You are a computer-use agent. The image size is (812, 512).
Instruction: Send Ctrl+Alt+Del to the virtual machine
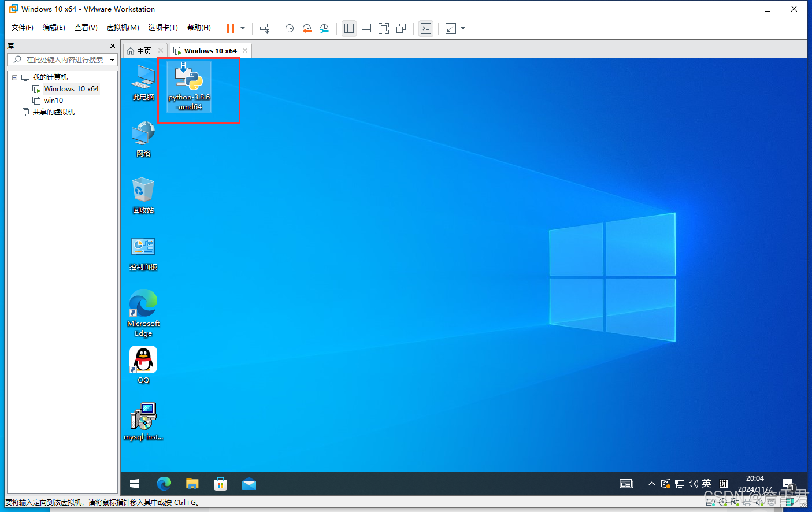point(265,28)
